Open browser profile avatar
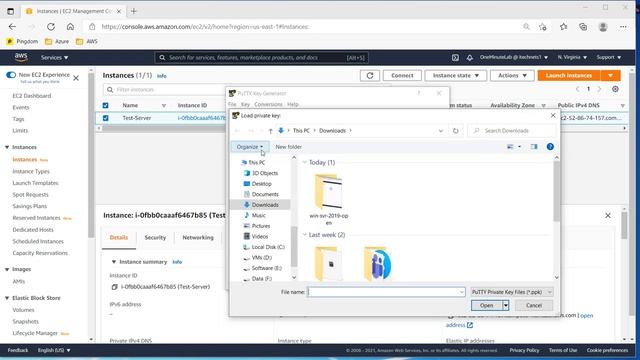 (603, 27)
